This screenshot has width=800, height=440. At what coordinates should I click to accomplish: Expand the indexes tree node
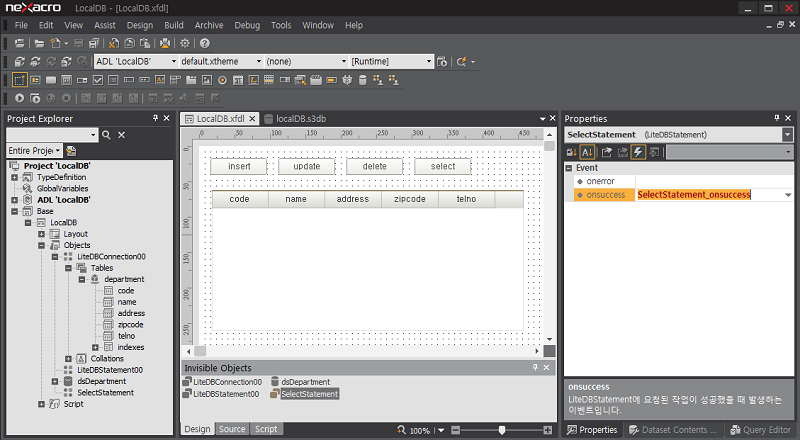coord(95,347)
